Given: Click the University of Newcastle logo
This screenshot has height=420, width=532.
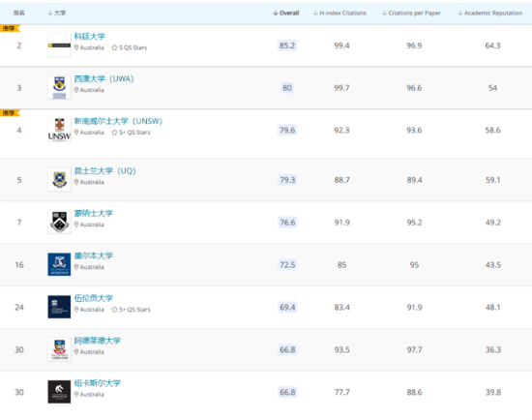Looking at the screenshot, I should coord(59,392).
